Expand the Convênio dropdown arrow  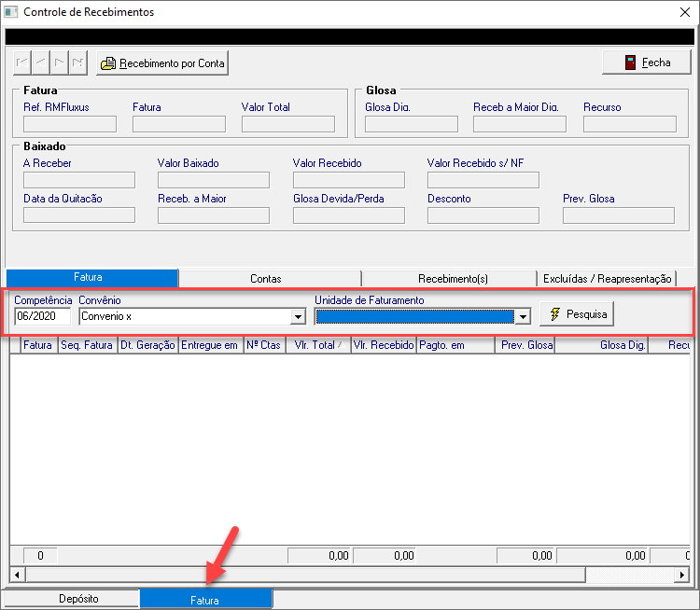tap(298, 317)
